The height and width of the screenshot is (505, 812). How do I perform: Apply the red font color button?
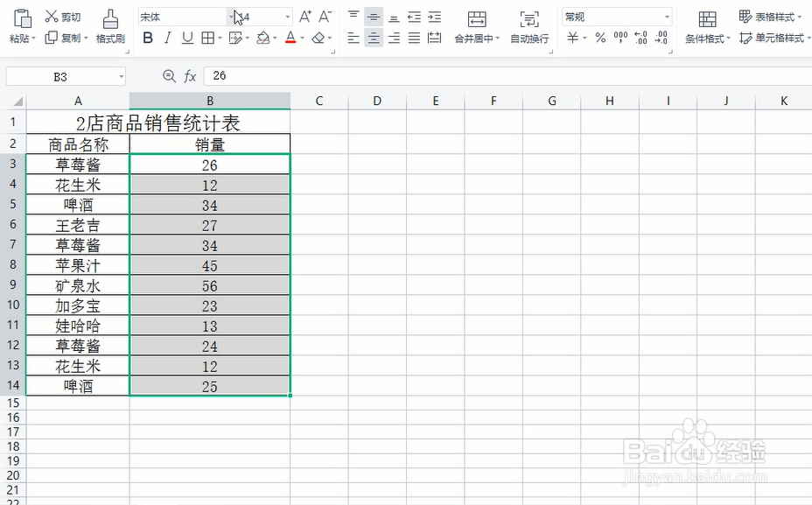pyautogui.click(x=290, y=38)
